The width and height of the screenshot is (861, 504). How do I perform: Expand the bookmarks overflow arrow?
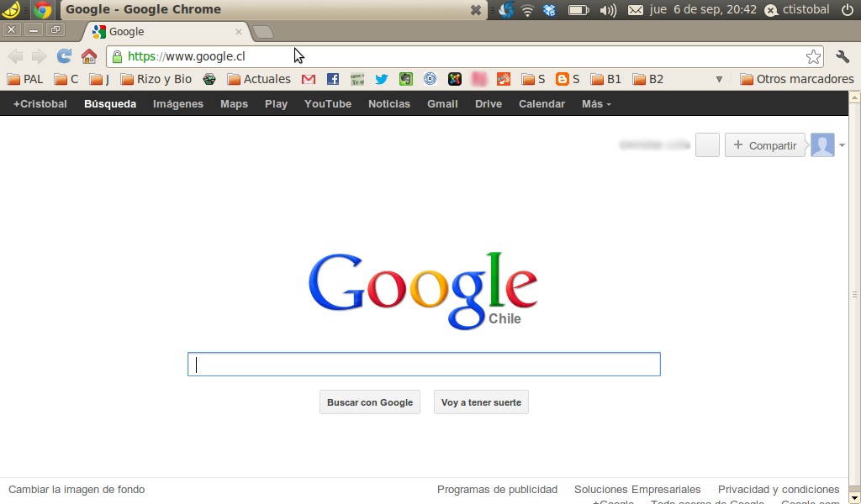[719, 80]
